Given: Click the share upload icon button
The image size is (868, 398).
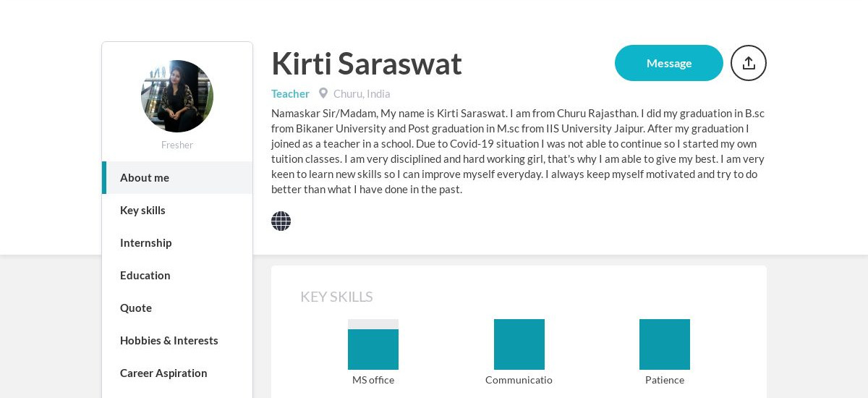Looking at the screenshot, I should (749, 63).
